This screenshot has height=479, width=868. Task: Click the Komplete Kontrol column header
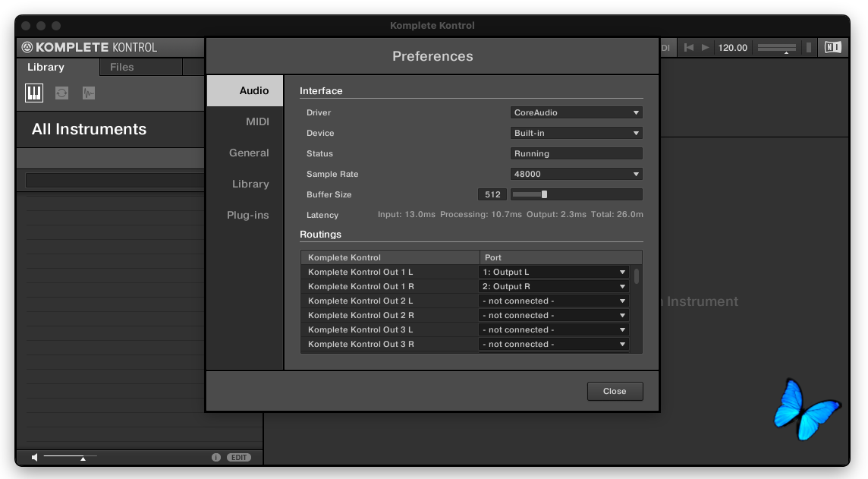[390, 257]
